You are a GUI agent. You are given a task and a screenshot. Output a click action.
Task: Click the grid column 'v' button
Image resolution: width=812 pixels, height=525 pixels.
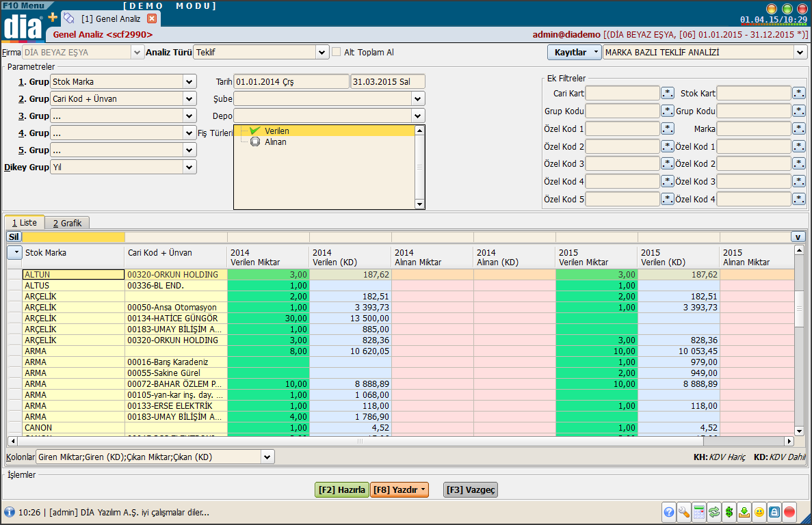(x=798, y=237)
